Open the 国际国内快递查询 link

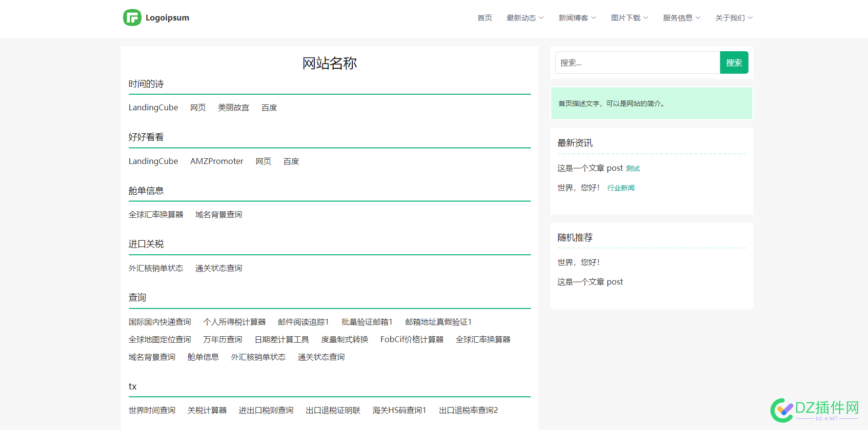160,322
